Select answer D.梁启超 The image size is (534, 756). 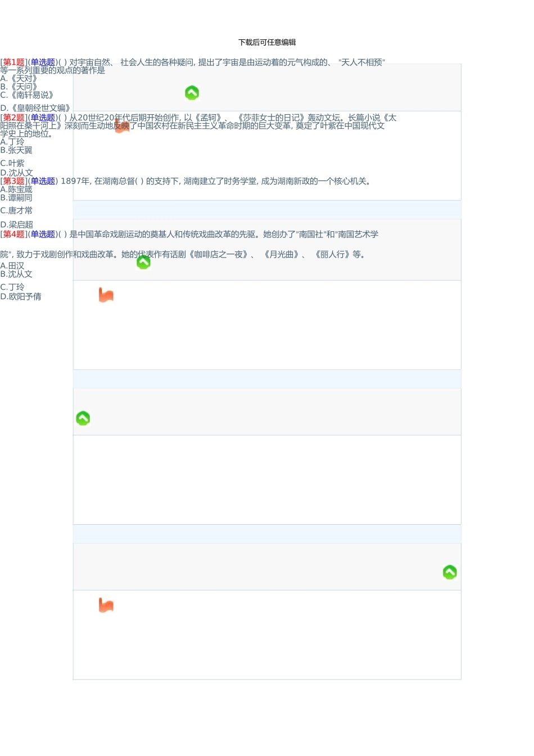point(17,224)
